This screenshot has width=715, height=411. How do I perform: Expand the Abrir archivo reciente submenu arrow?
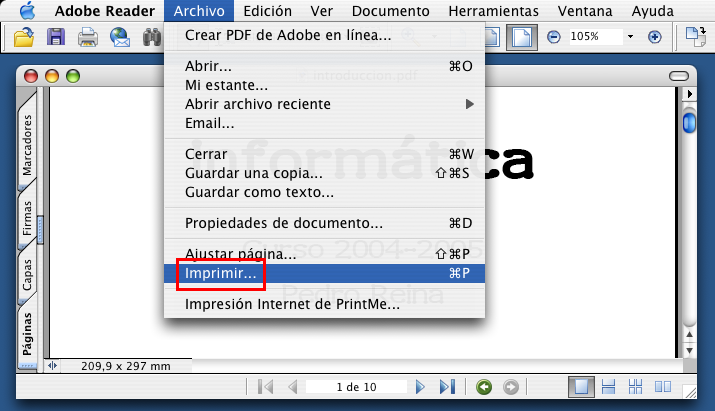470,104
